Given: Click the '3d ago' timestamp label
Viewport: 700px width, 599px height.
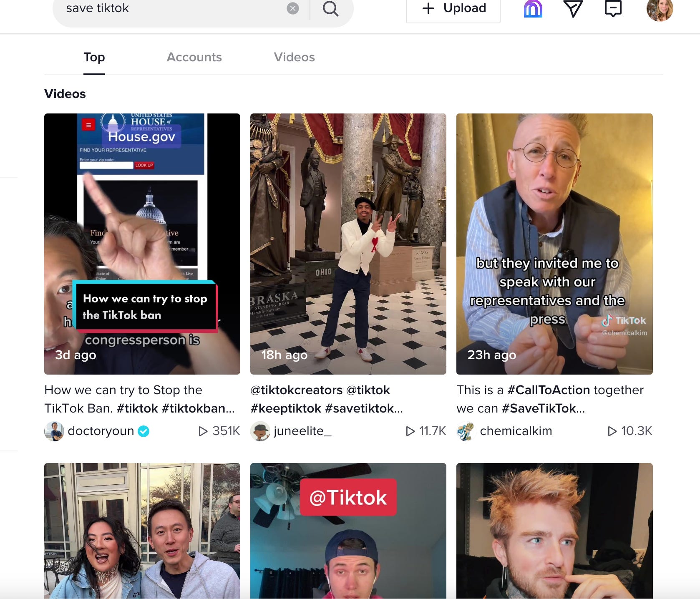Looking at the screenshot, I should pyautogui.click(x=76, y=355).
